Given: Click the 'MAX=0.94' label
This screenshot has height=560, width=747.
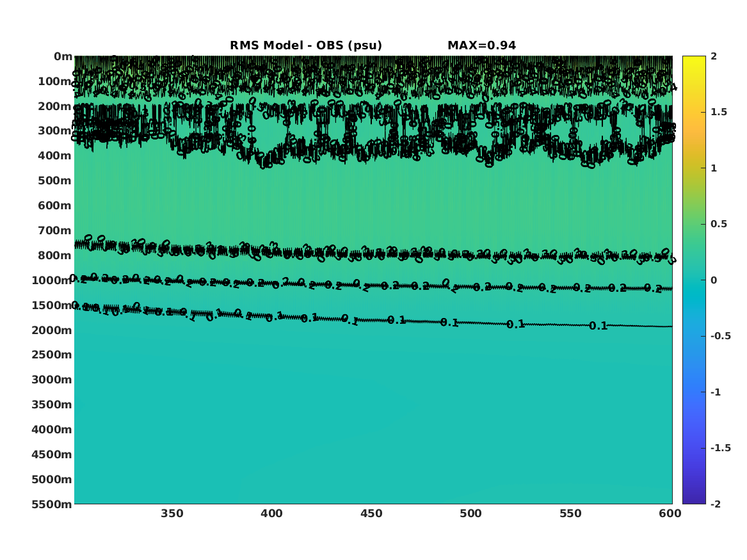Looking at the screenshot, I should [x=481, y=45].
